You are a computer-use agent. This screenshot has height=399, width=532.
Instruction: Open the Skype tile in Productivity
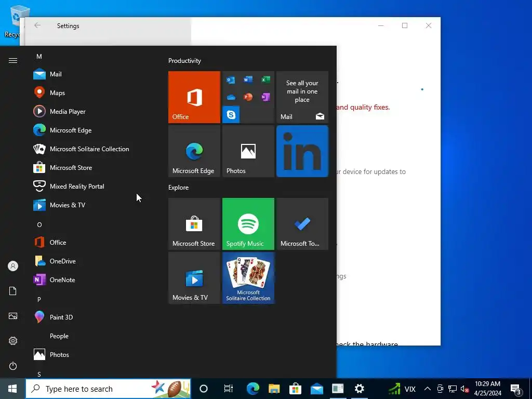[231, 114]
